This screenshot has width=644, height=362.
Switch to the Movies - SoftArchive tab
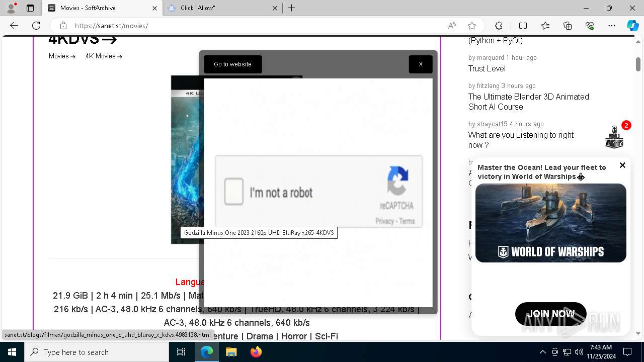coord(102,8)
